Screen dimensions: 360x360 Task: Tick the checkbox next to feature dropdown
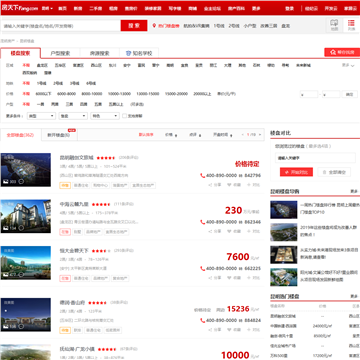click(x=124, y=116)
